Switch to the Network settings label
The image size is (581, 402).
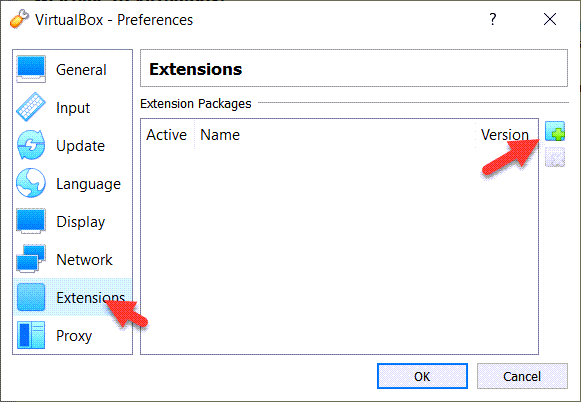pos(84,259)
